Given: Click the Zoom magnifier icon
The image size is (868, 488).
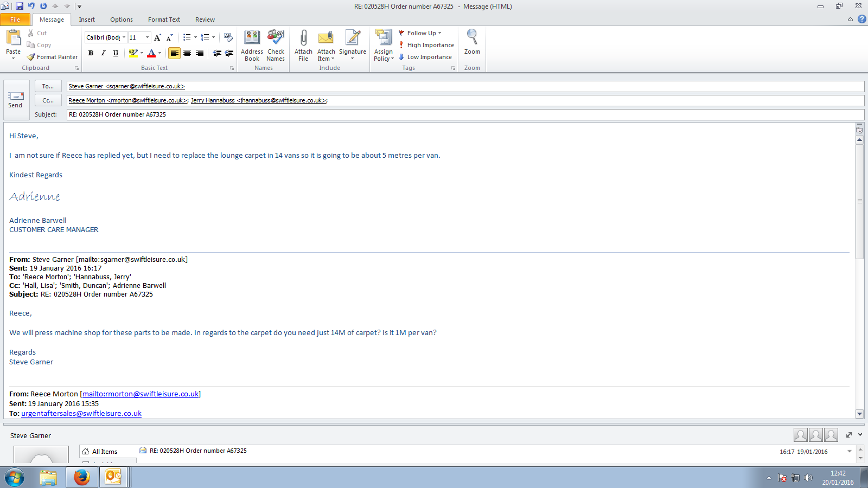Looking at the screenshot, I should click(472, 38).
